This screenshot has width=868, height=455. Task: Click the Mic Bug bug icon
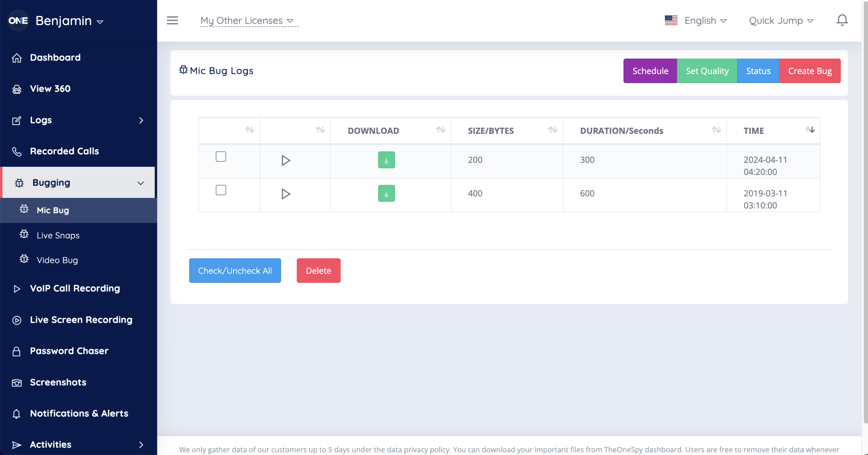[x=24, y=209]
